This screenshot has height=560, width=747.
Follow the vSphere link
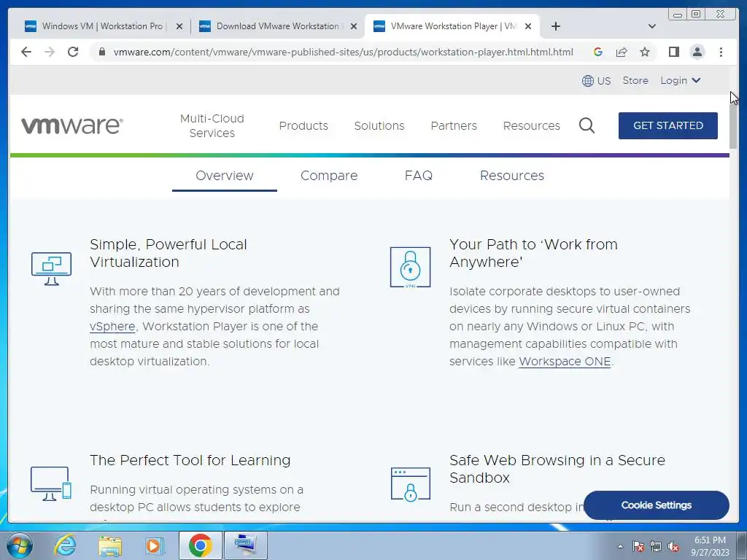112,326
